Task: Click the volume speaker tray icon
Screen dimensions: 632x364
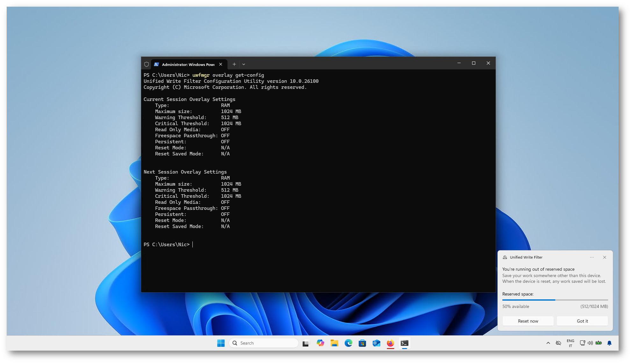Action: click(x=590, y=343)
